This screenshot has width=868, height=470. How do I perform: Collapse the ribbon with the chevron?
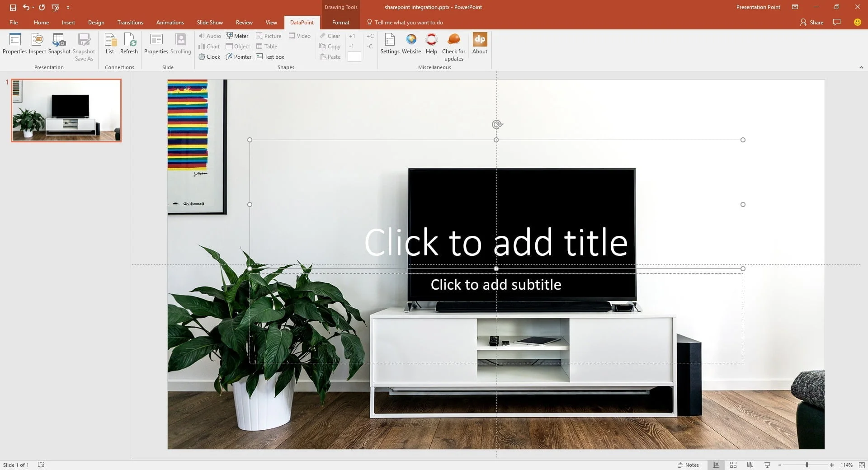point(861,67)
